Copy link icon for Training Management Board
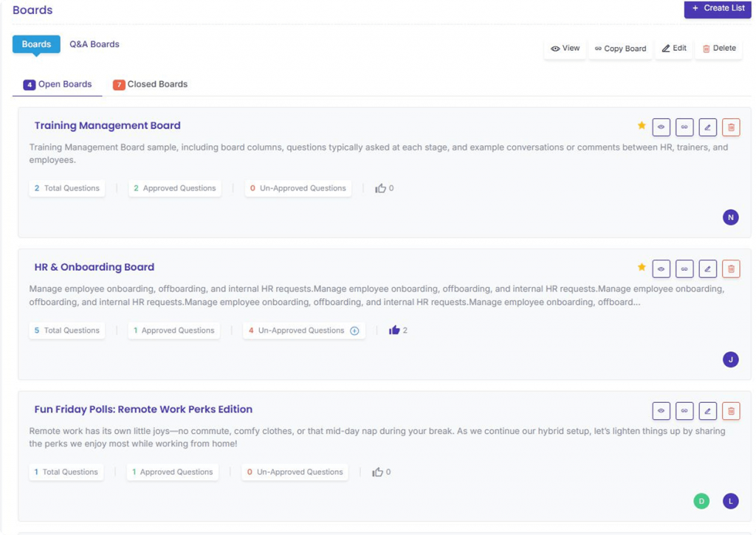 point(684,127)
